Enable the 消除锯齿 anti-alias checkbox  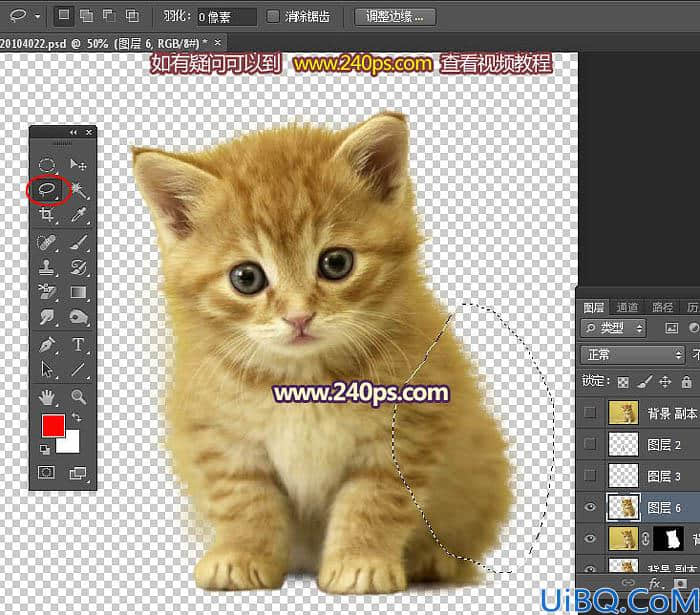click(272, 17)
